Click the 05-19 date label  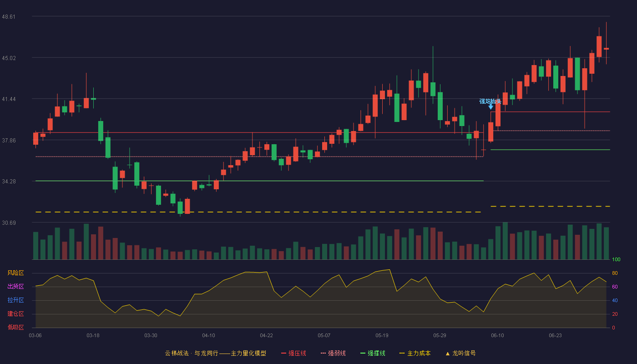coord(382,335)
